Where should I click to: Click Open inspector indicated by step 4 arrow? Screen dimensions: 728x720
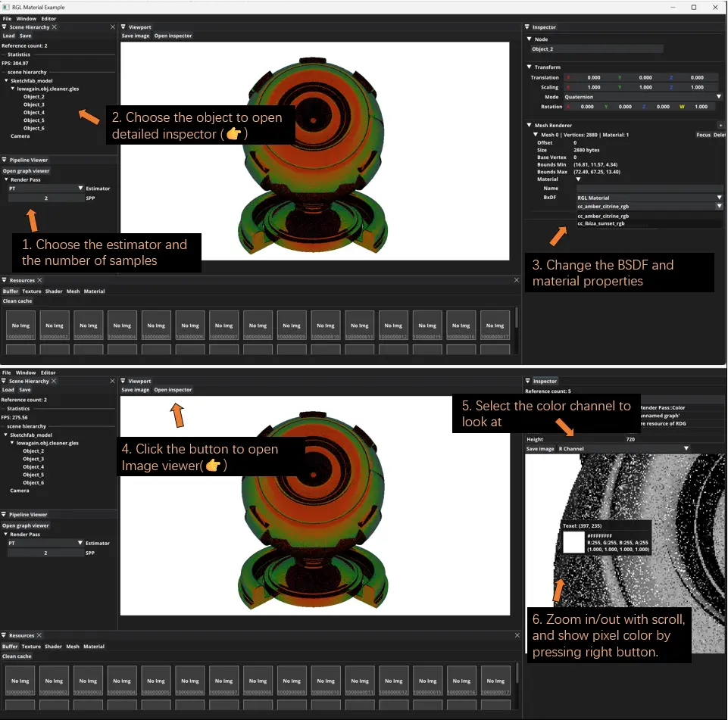173,390
